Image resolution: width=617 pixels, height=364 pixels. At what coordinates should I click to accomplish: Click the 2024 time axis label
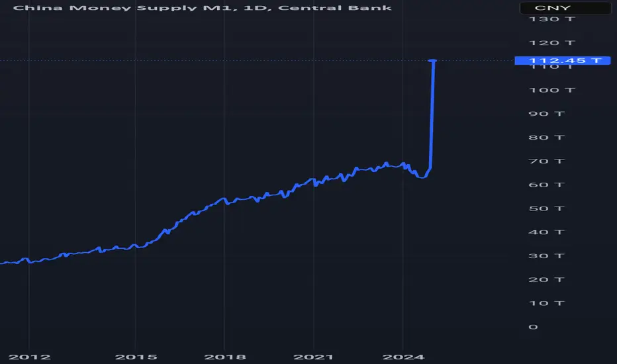click(x=403, y=357)
